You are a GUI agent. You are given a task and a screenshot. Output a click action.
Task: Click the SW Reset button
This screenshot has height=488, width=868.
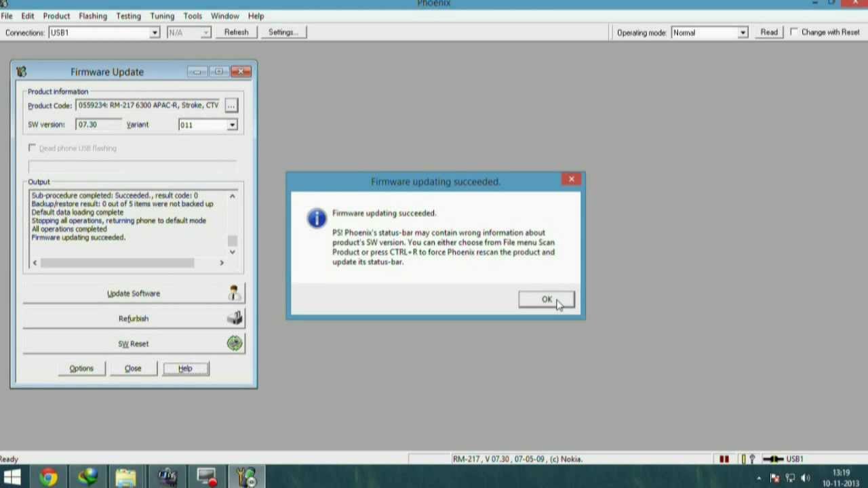[x=134, y=344]
